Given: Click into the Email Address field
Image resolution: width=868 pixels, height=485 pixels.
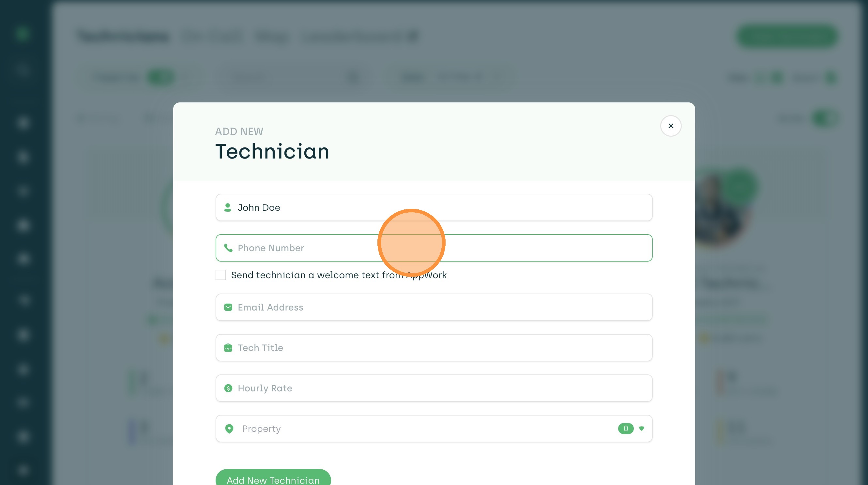Looking at the screenshot, I should [x=434, y=307].
